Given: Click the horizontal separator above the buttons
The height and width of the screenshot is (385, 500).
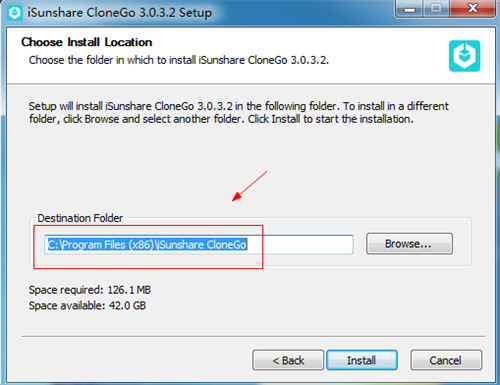Looking at the screenshot, I should [x=253, y=337].
